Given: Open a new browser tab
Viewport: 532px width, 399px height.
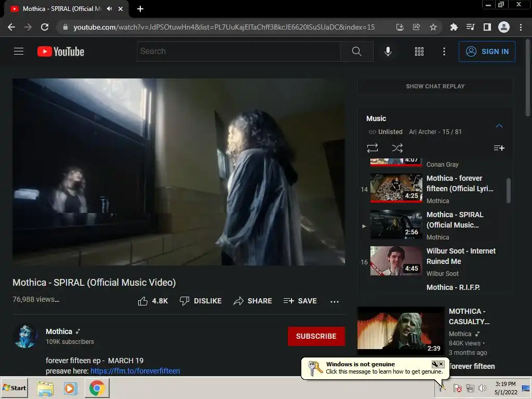Looking at the screenshot, I should (140, 9).
